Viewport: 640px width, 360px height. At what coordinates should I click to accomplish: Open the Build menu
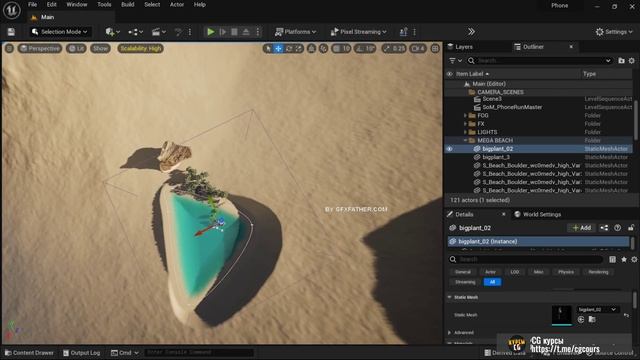pyautogui.click(x=128, y=4)
